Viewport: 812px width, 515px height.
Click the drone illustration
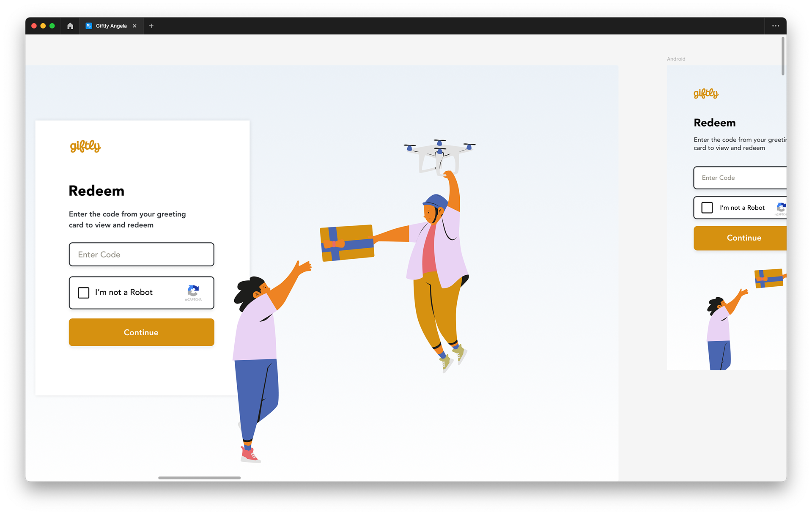[439, 155]
